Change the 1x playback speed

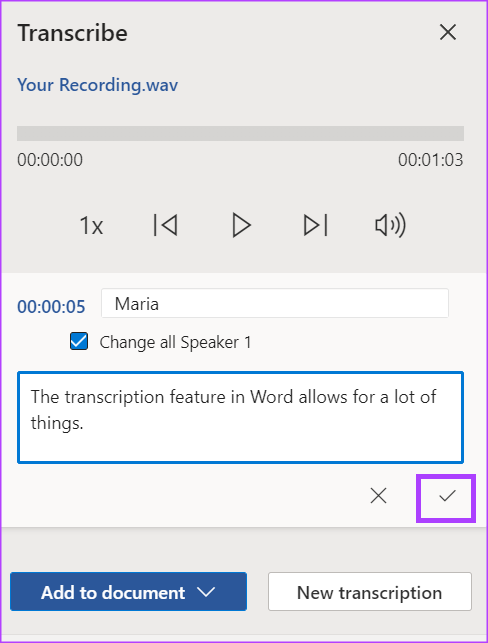(x=91, y=226)
